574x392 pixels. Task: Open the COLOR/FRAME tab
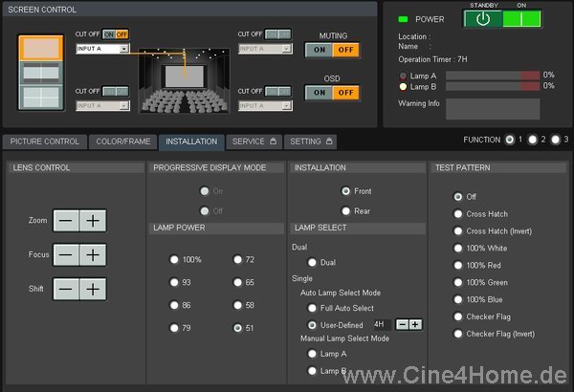(123, 142)
